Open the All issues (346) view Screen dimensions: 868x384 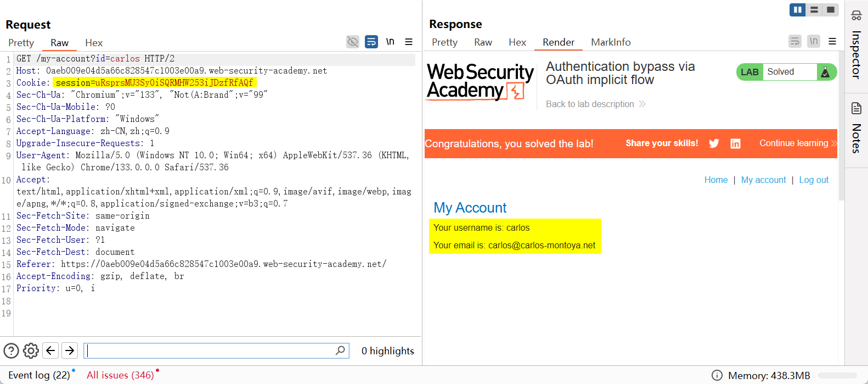click(120, 375)
